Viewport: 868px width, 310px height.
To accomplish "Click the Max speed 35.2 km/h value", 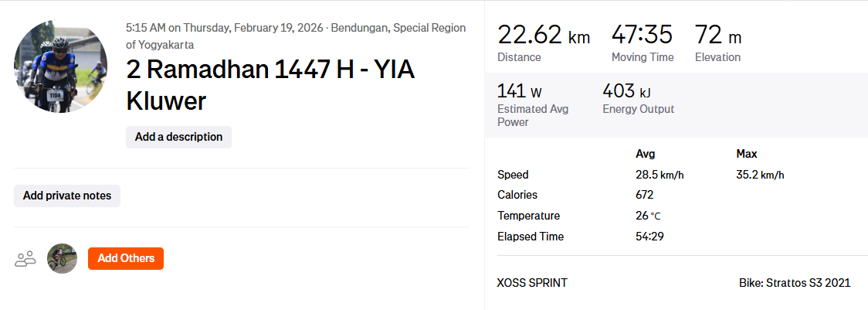I will (760, 175).
